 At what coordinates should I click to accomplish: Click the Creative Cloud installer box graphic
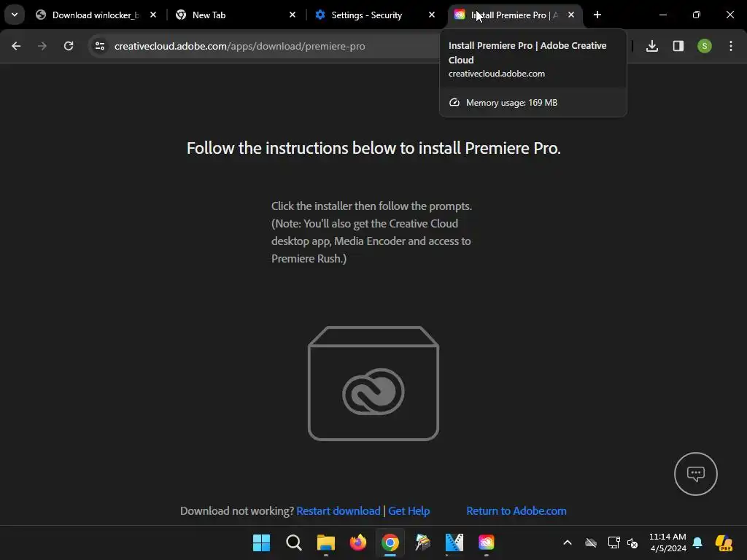click(x=373, y=384)
